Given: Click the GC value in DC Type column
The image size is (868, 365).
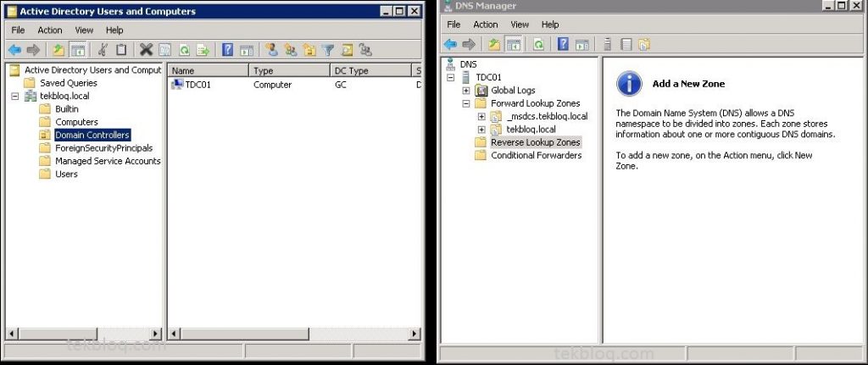Looking at the screenshot, I should 341,86.
